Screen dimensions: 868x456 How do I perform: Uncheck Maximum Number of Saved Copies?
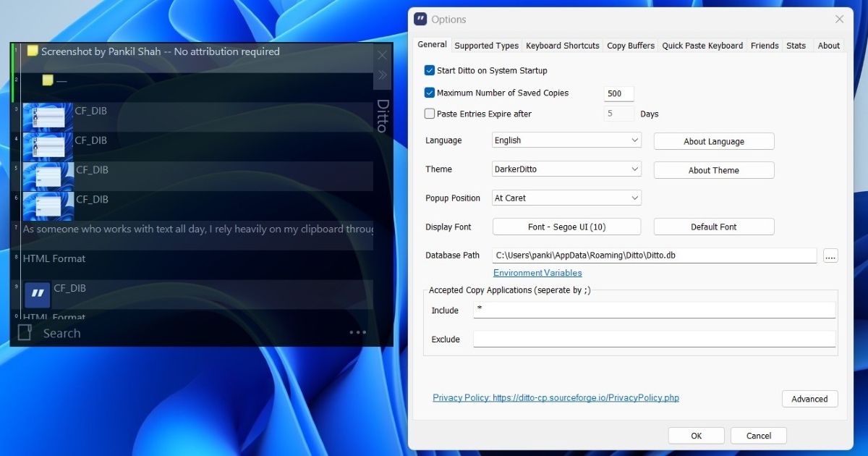tap(429, 93)
